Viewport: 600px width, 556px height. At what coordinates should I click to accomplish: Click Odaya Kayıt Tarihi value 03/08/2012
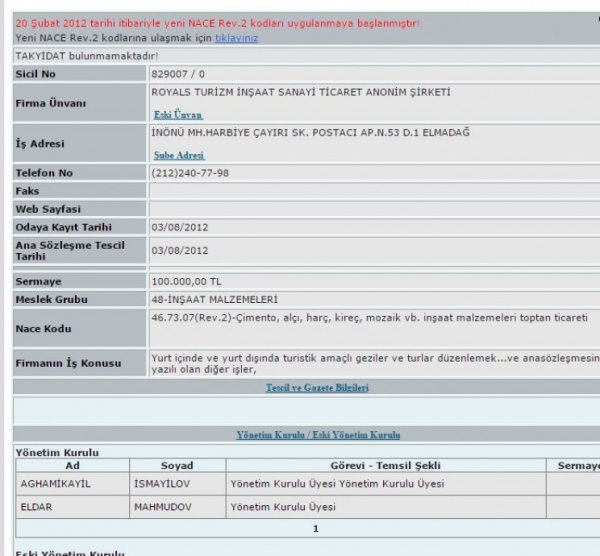(180, 228)
